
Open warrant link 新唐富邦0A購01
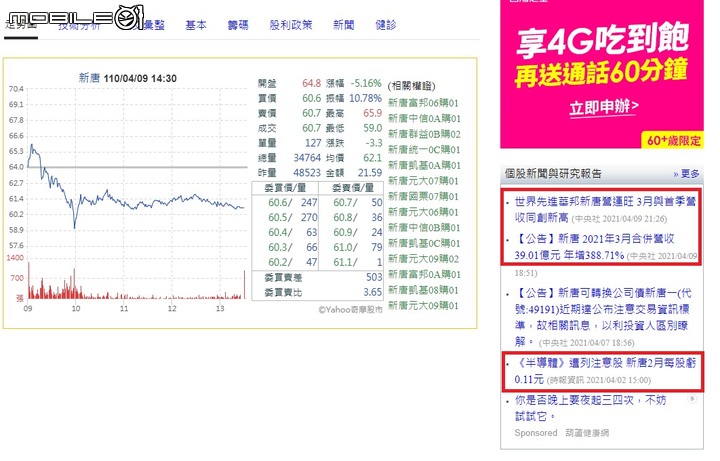[x=424, y=275]
